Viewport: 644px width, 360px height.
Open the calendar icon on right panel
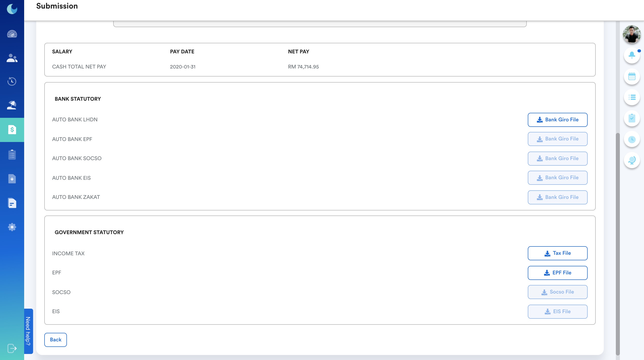[632, 76]
